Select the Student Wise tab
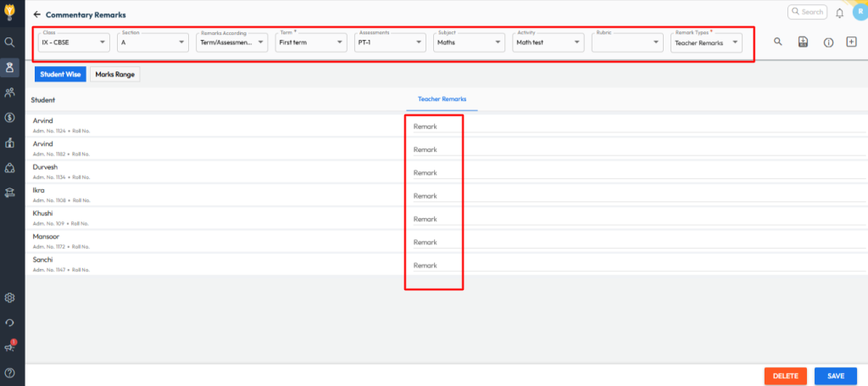Image resolution: width=868 pixels, height=386 pixels. click(60, 75)
